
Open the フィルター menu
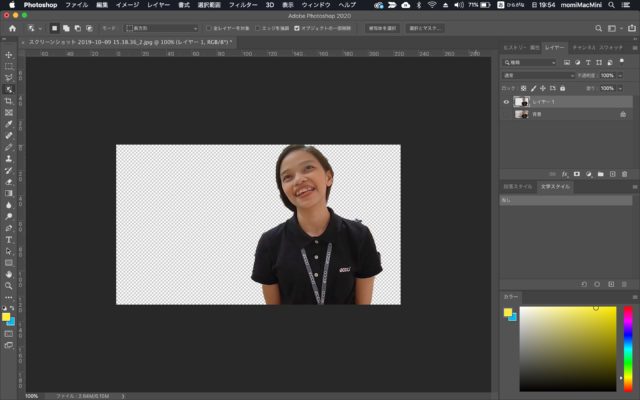click(x=243, y=5)
